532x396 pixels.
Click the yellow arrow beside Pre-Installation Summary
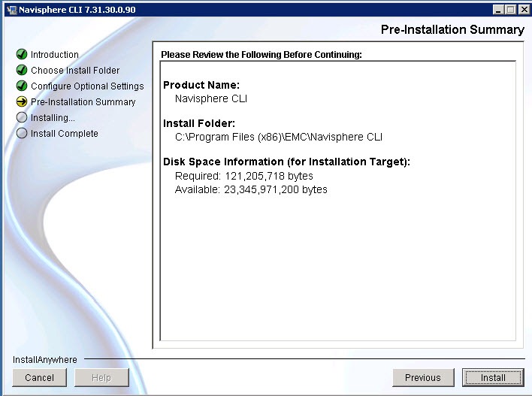[22, 101]
